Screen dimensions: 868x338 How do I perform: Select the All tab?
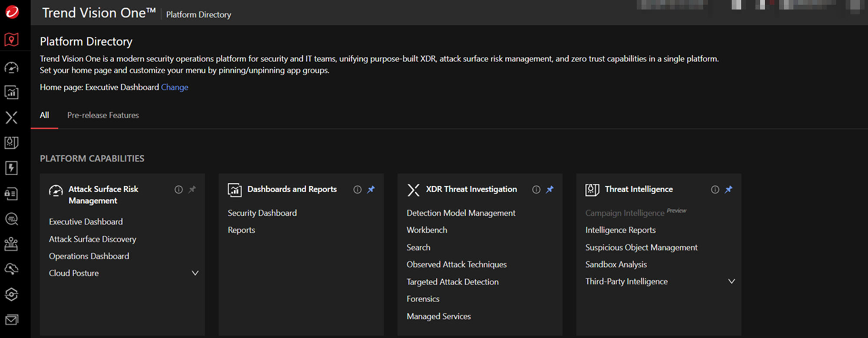pos(44,115)
